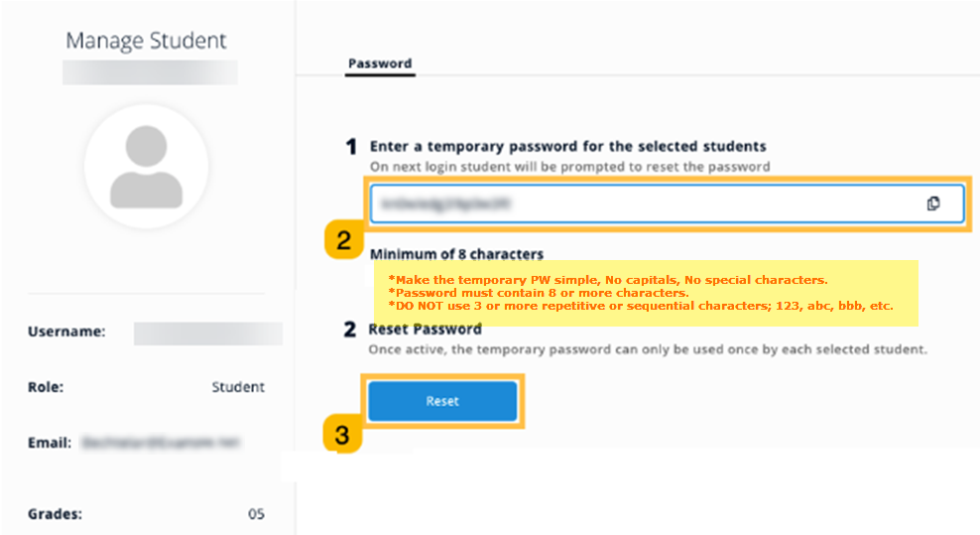The height and width of the screenshot is (535, 980).
Task: Select the blurred student name under heading
Action: [150, 72]
